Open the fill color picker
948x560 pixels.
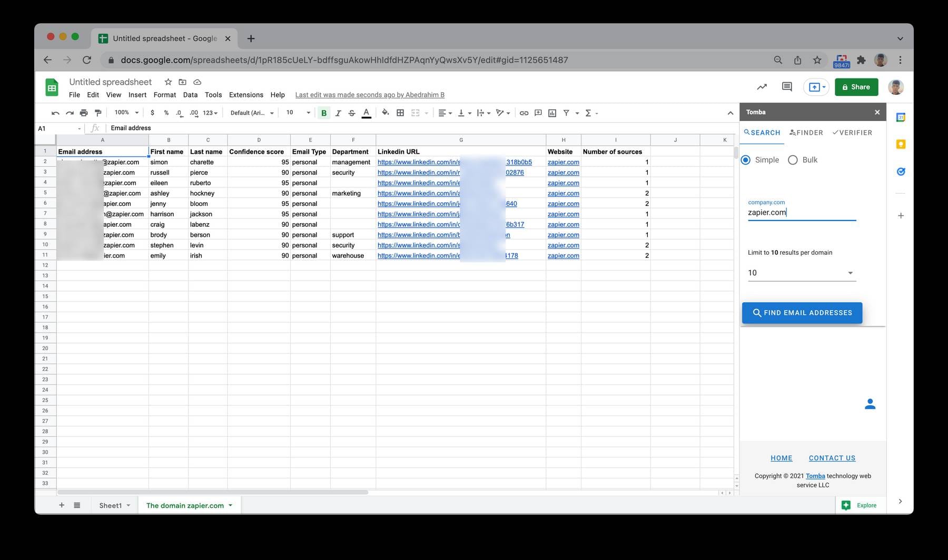point(386,113)
